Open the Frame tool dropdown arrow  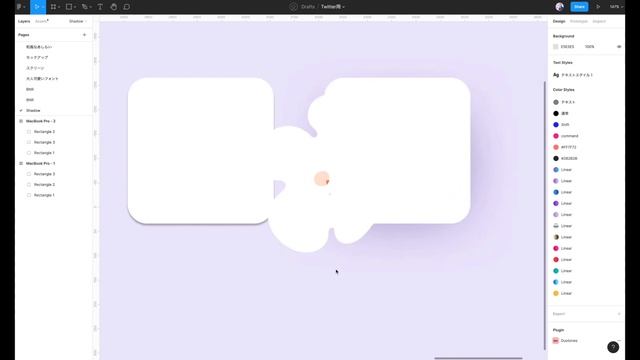60,7
